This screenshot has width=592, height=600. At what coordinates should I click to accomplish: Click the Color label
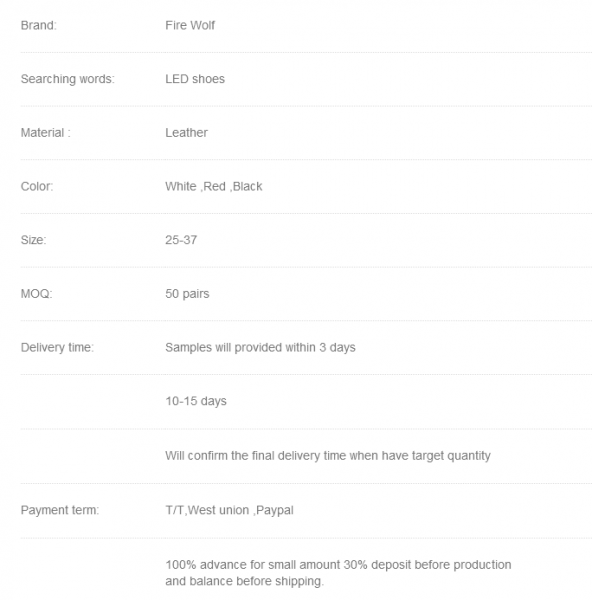[37, 186]
